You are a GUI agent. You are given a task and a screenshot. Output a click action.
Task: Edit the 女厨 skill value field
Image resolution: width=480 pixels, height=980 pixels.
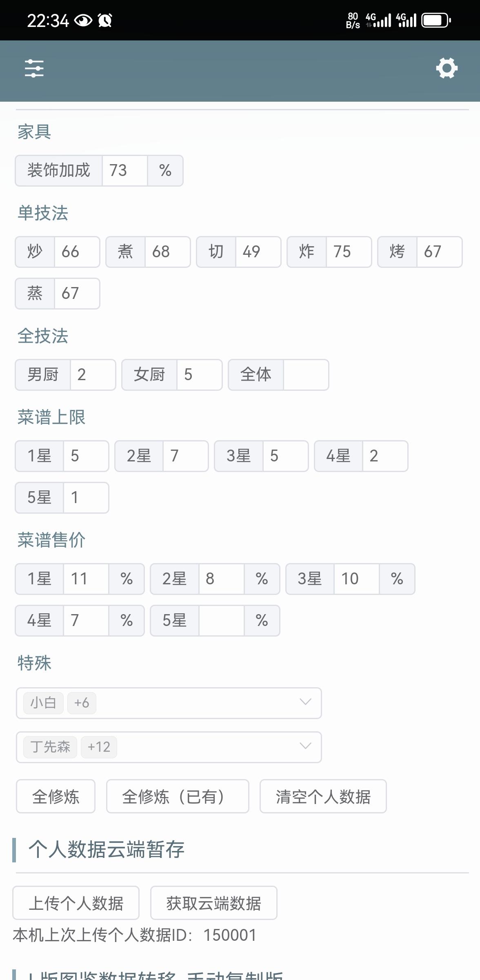pyautogui.click(x=199, y=375)
